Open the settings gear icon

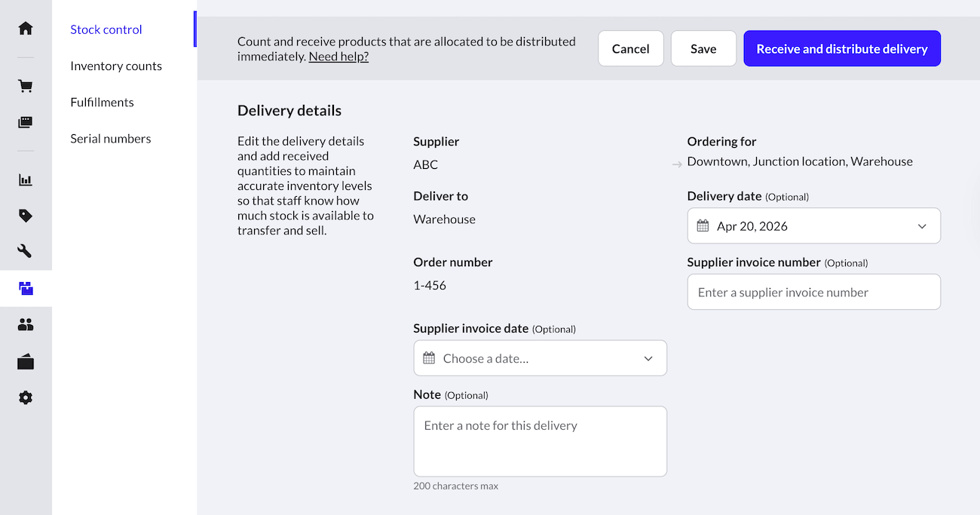click(26, 397)
